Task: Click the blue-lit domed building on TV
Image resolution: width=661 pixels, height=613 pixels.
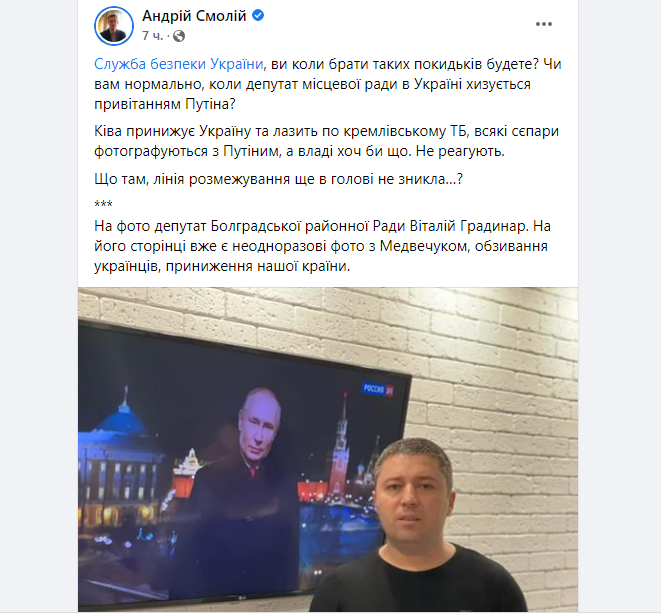Action: tap(122, 447)
